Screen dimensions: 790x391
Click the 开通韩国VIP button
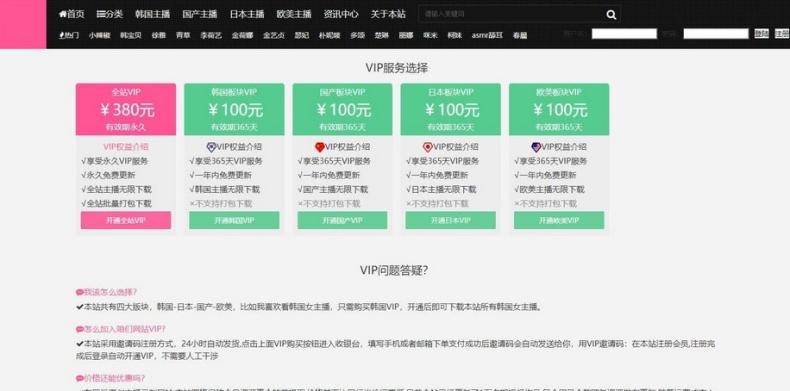234,220
